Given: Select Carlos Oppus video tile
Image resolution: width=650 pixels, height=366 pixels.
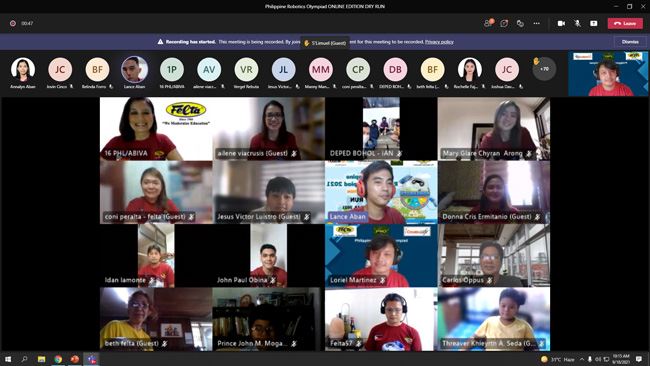Looking at the screenshot, I should (x=494, y=256).
